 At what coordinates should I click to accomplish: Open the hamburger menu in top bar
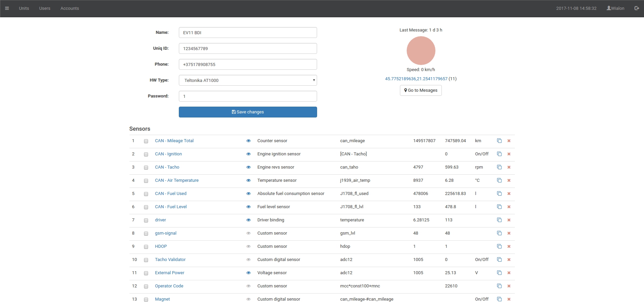click(7, 8)
